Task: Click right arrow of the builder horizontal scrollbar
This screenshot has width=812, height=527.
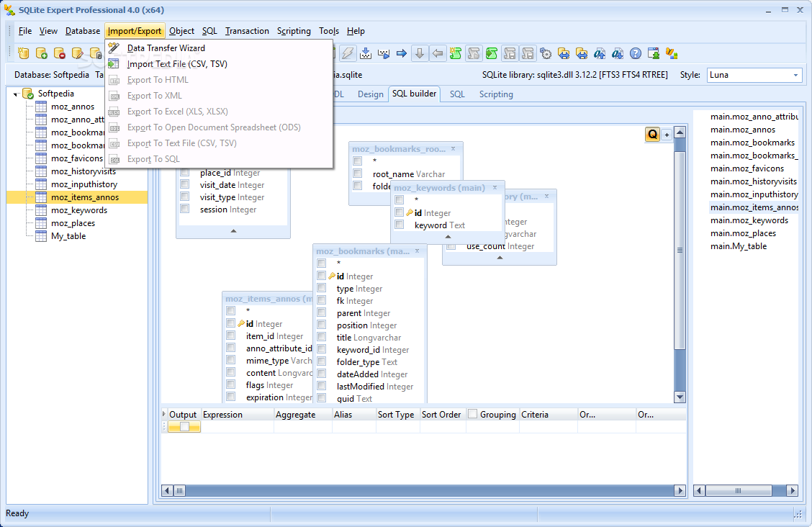Action: point(680,490)
